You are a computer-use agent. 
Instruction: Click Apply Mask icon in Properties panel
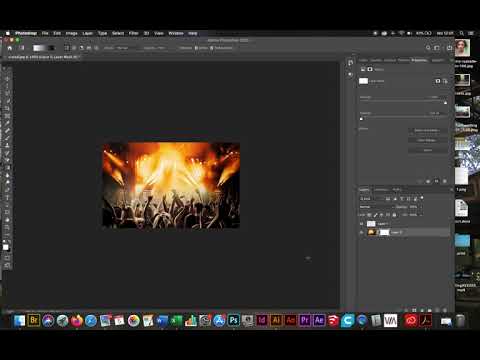[428, 181]
